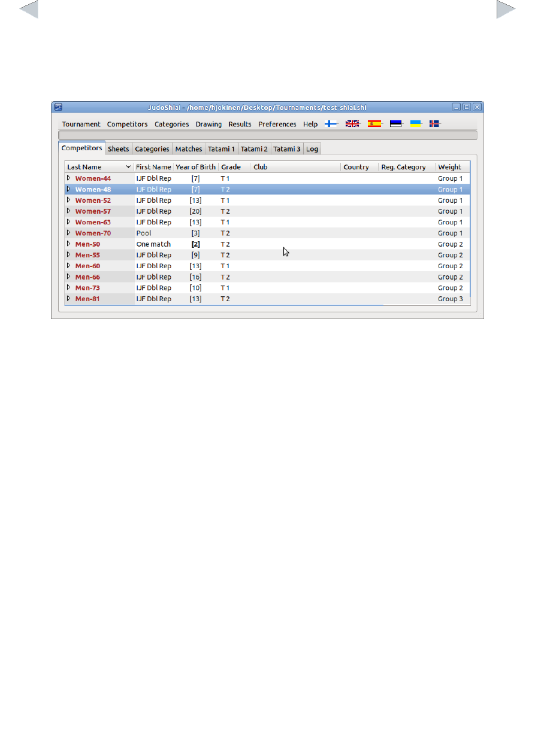Click the JudoShiai title bar app icon

[x=58, y=107]
